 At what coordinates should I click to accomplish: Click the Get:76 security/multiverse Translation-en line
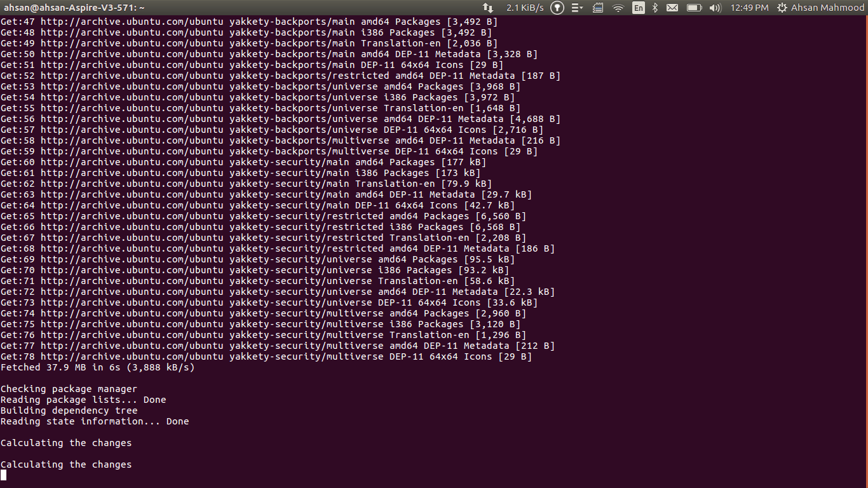[x=264, y=335]
